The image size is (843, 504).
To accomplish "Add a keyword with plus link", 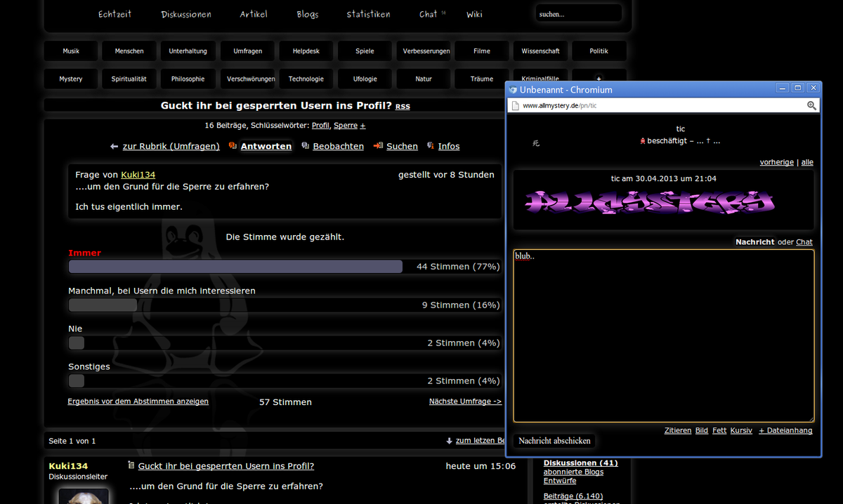I will click(x=363, y=126).
